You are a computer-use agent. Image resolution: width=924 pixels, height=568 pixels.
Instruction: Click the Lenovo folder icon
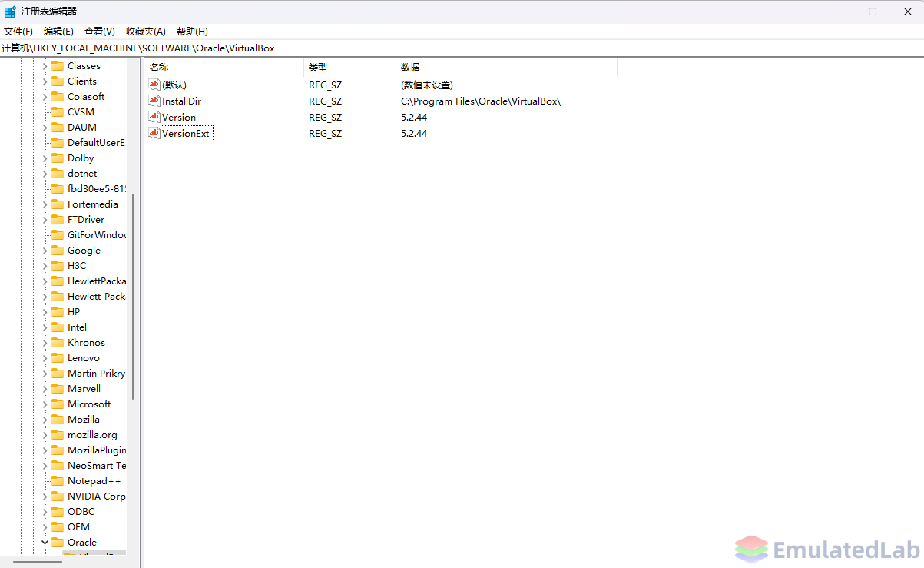(x=58, y=358)
